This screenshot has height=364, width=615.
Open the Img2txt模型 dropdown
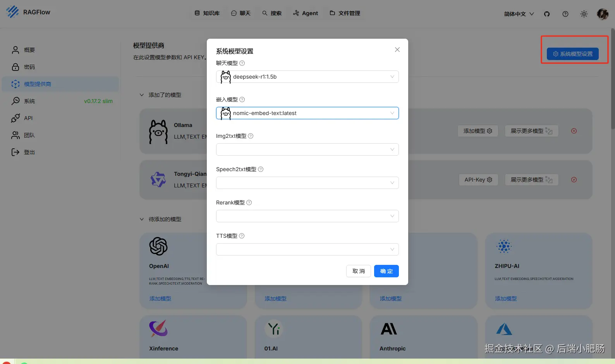pyautogui.click(x=307, y=149)
